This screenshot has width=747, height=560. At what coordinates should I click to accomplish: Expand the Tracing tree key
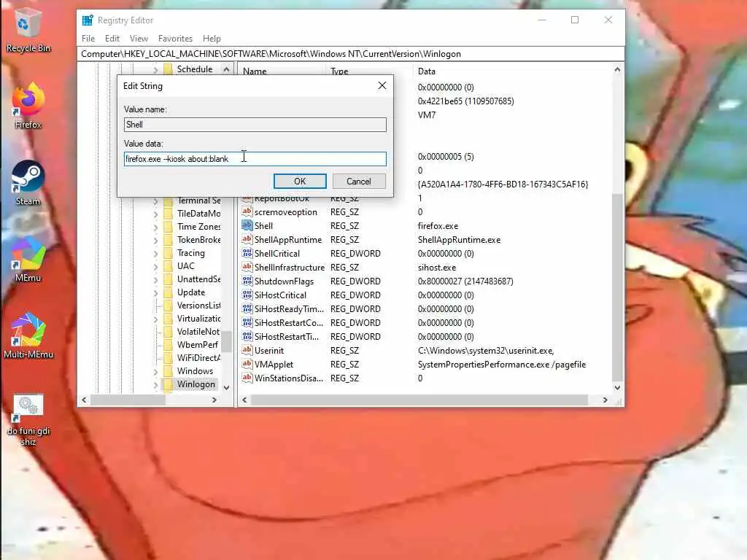(x=155, y=253)
